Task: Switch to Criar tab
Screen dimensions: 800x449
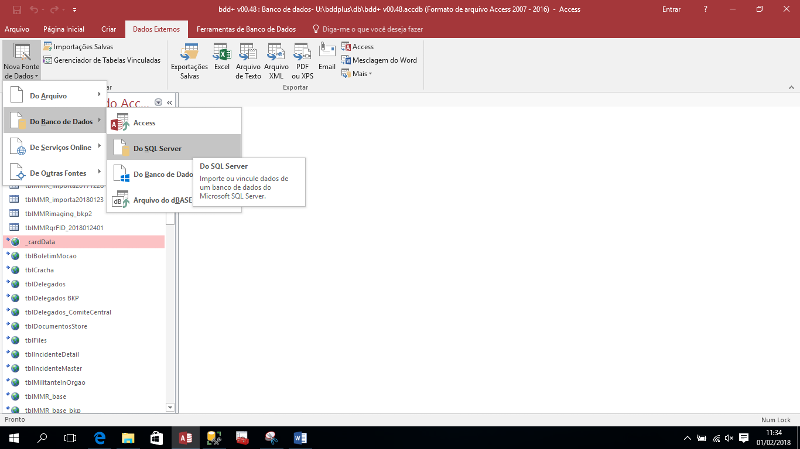Action: click(109, 29)
